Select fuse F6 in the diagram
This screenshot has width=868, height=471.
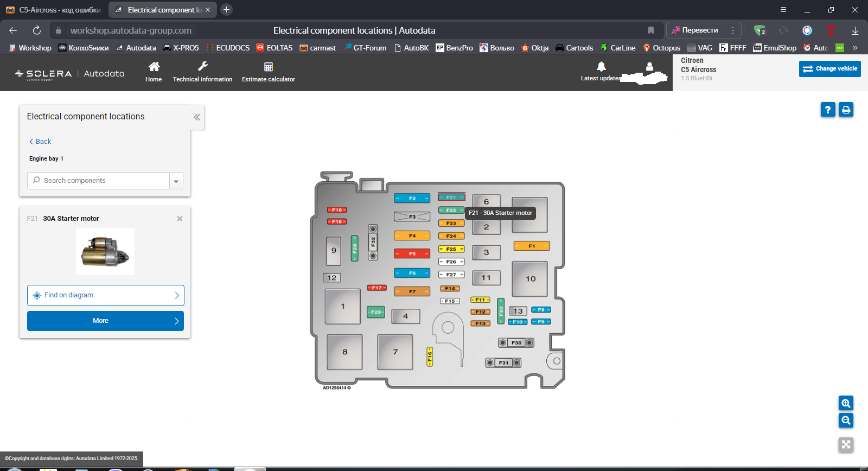(x=412, y=273)
